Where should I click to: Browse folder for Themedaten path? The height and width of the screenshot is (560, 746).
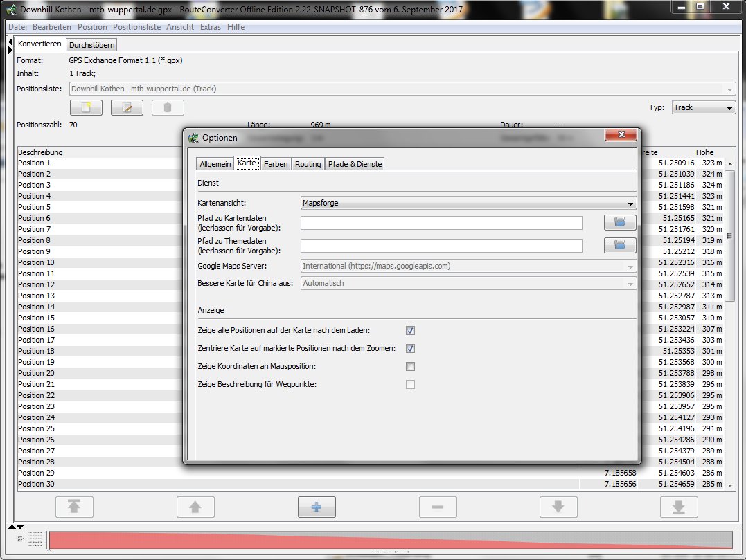[x=619, y=245]
